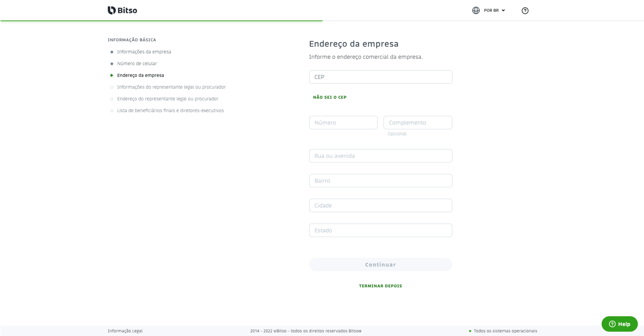Select Lista de beneficiários finais e diretores-executivos step
The image size is (644, 336).
tap(170, 111)
